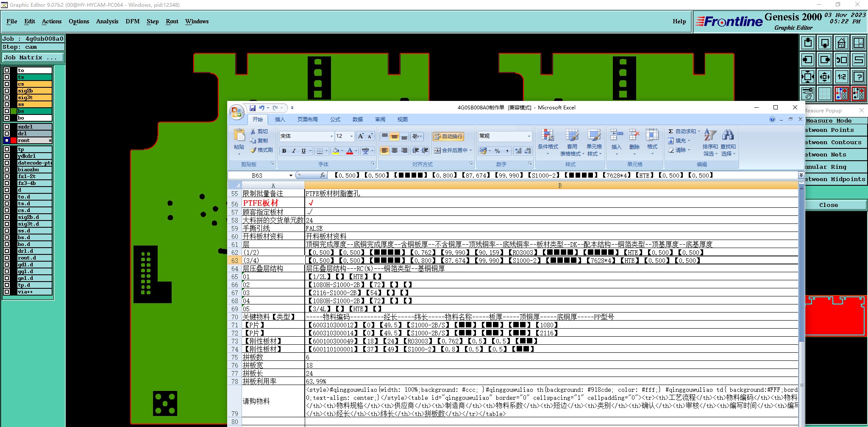Image resolution: width=868 pixels, height=427 pixels.
Task: Click the yellow fill color bucket swatch
Action: pos(336,151)
